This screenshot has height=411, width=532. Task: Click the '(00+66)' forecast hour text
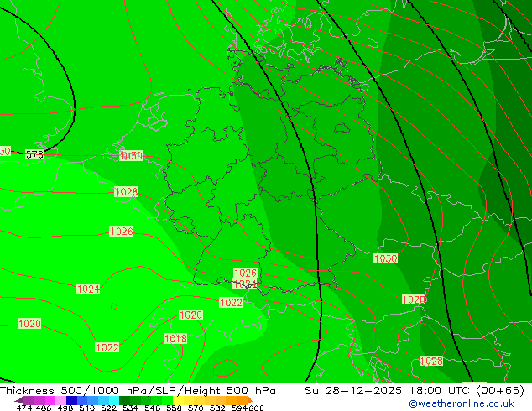(500, 391)
